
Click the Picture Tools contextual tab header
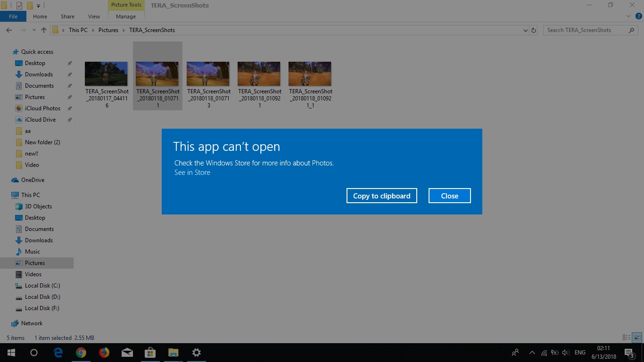tap(126, 5)
